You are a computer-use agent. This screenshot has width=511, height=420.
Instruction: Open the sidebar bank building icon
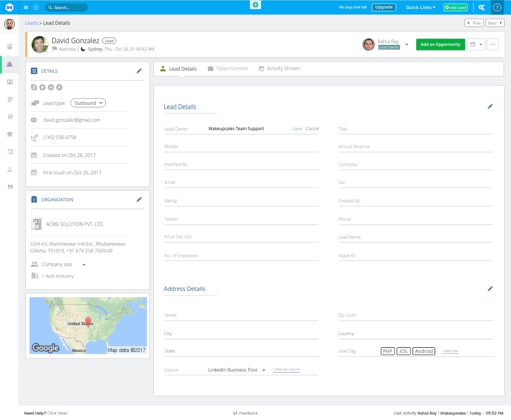(10, 134)
